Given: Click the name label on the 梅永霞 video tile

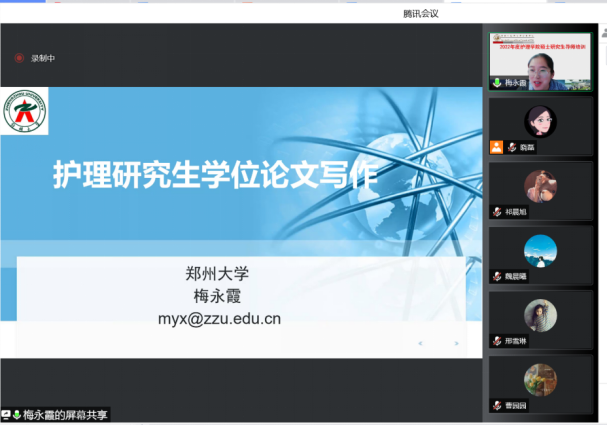Looking at the screenshot, I should tap(515, 83).
